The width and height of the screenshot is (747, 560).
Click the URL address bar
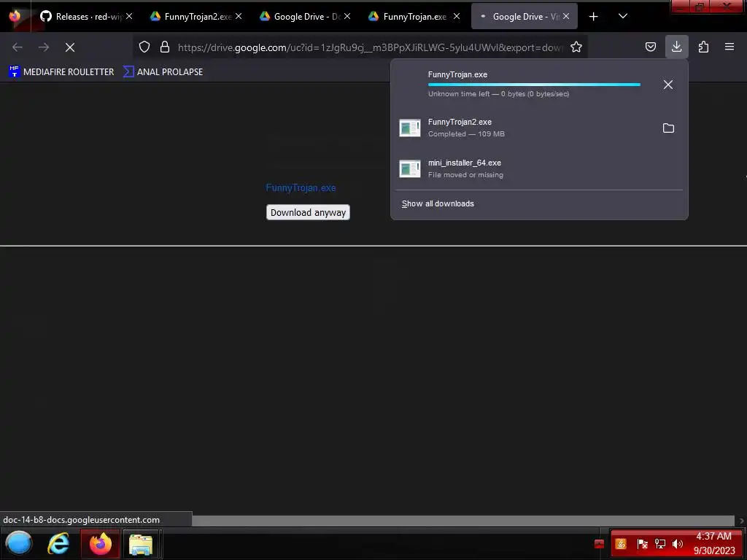(370, 47)
